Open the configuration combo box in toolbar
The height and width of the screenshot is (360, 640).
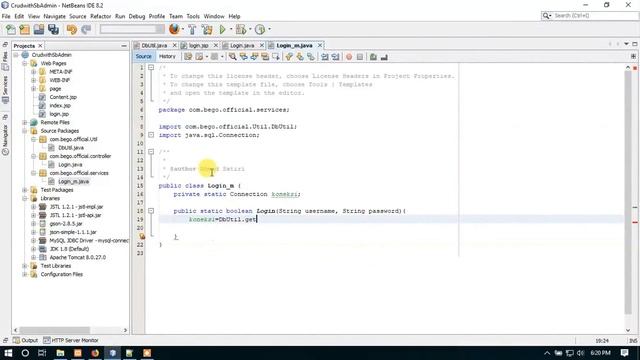click(x=132, y=29)
